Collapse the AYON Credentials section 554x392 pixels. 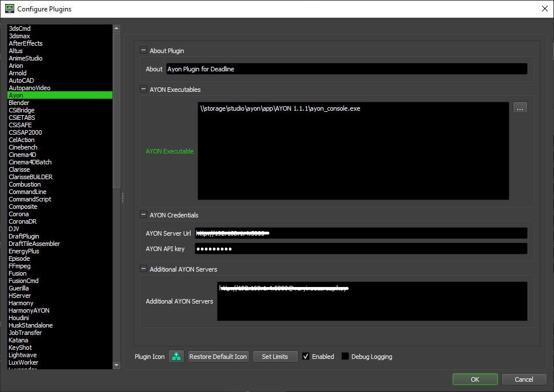click(143, 215)
